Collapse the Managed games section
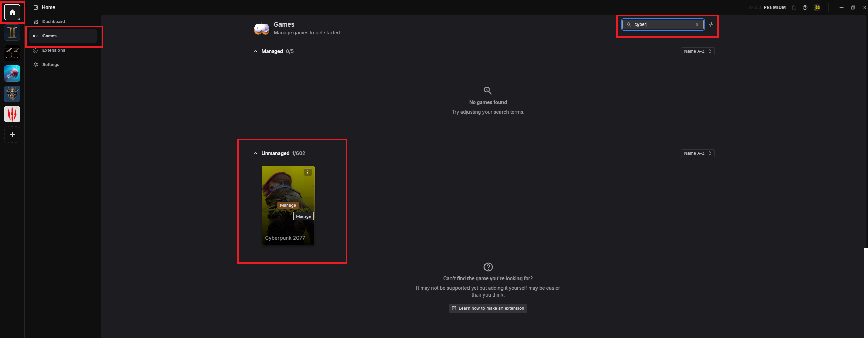The image size is (868, 338). [256, 51]
